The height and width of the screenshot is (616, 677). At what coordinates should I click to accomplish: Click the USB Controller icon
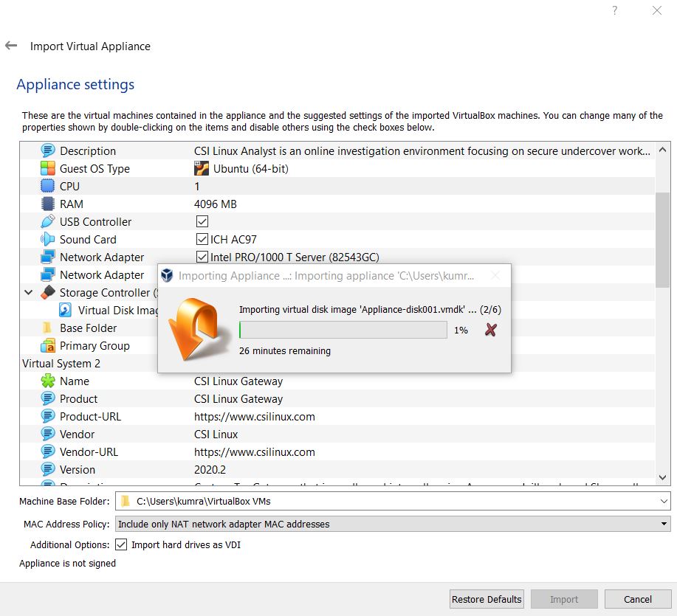(x=47, y=221)
